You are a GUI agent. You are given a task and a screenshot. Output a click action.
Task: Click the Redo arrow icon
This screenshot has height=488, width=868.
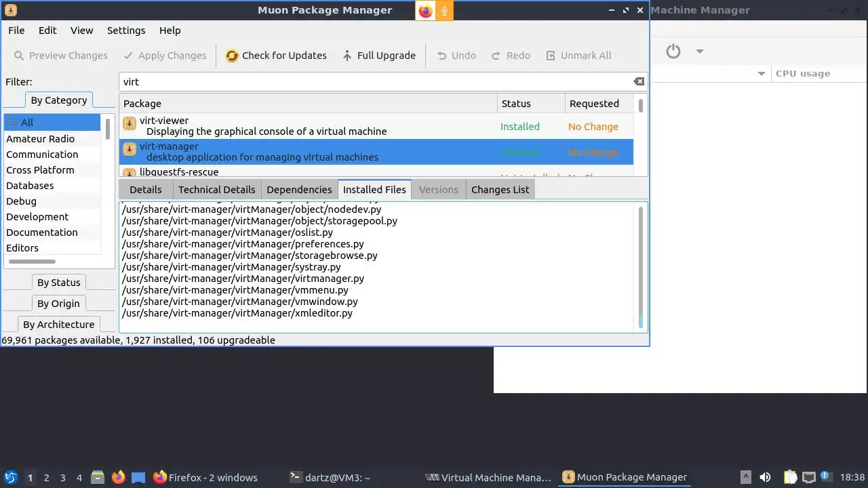pyautogui.click(x=496, y=56)
